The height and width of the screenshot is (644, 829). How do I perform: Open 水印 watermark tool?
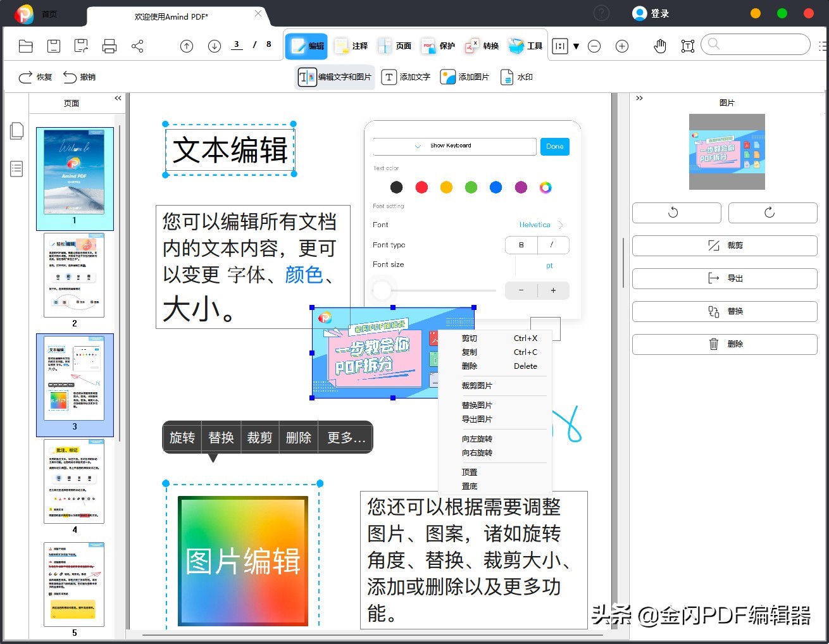pos(516,77)
